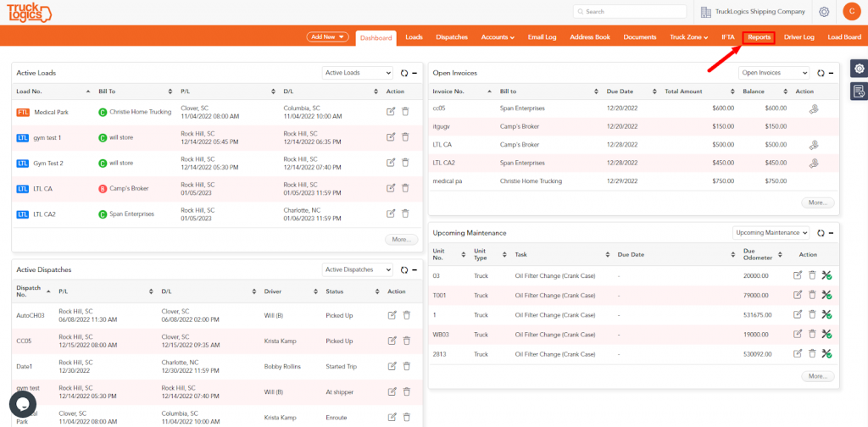Expand the Add New menu
The width and height of the screenshot is (868, 427).
click(x=328, y=37)
